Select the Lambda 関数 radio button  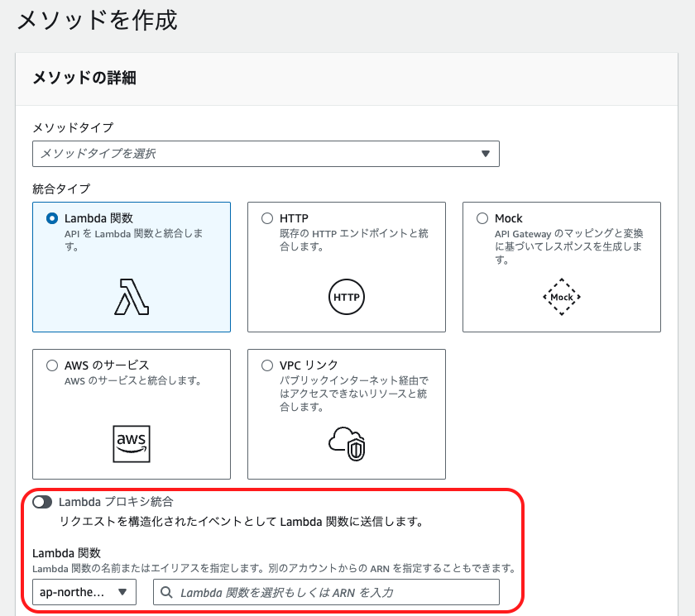pos(52,217)
